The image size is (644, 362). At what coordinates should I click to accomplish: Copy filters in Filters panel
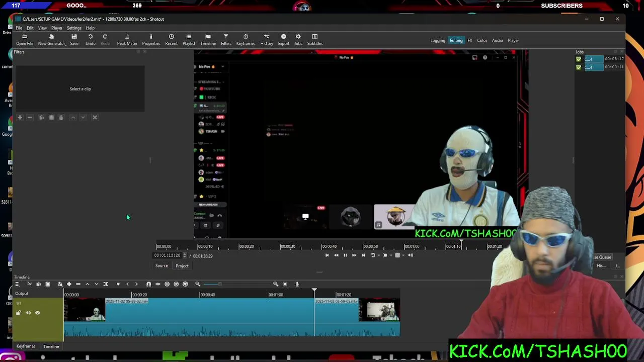pos(41,117)
